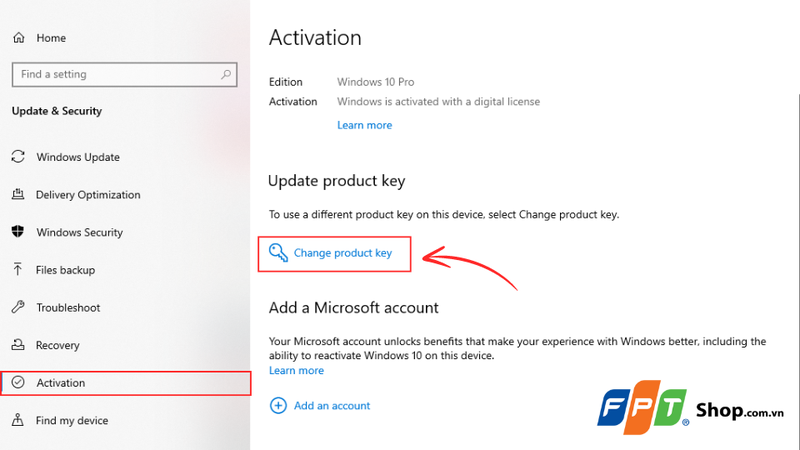The image size is (800, 450).
Task: Open the Change product key link
Action: coord(343,253)
